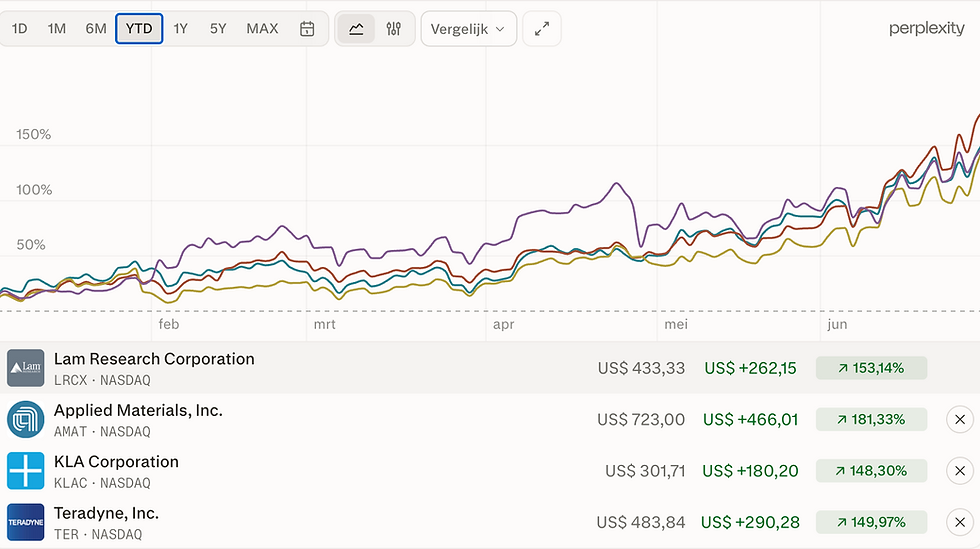Click KLAC · NASDAQ ticker text
The height and width of the screenshot is (549, 980).
[102, 483]
